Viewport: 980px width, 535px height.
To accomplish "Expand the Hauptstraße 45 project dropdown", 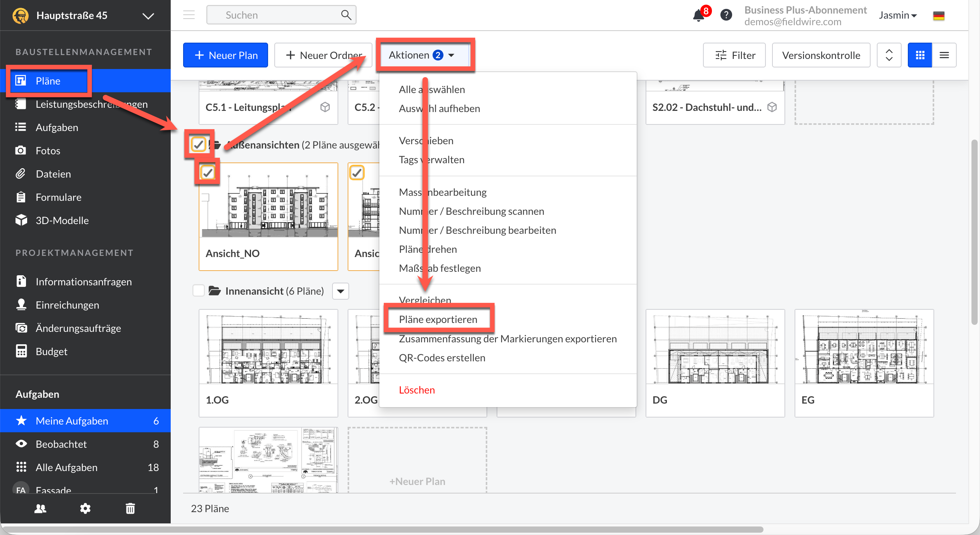I will [148, 16].
